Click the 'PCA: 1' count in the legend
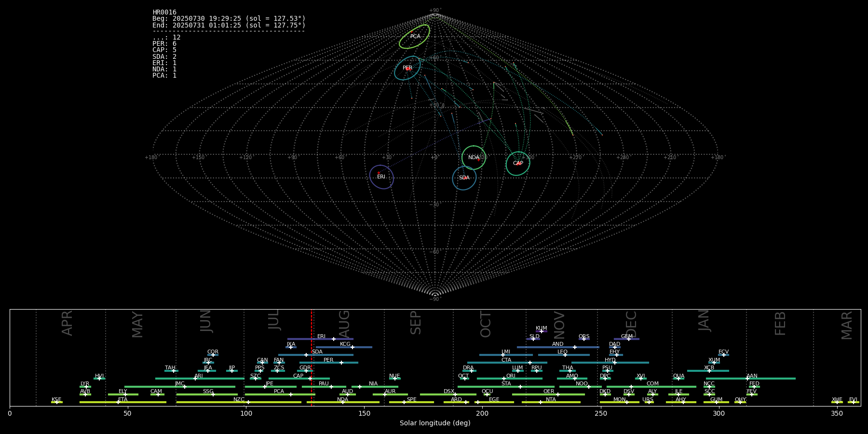Image resolution: width=868 pixels, height=434 pixels. 164,75
